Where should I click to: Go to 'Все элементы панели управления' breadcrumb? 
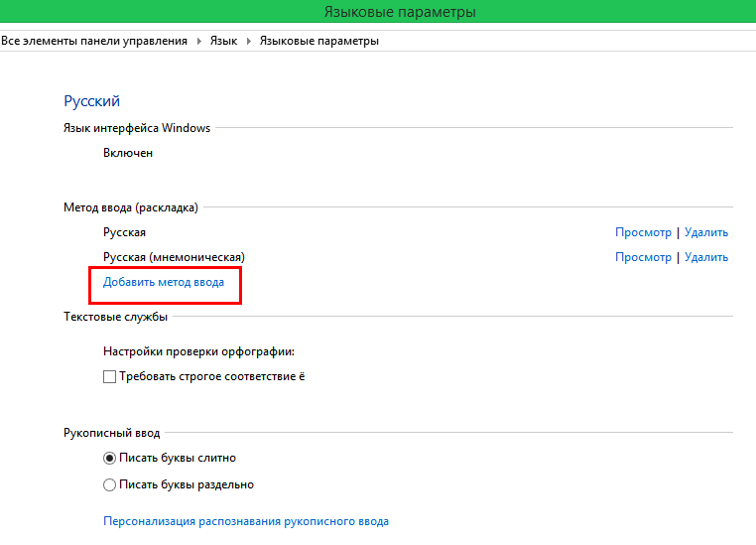coord(94,41)
